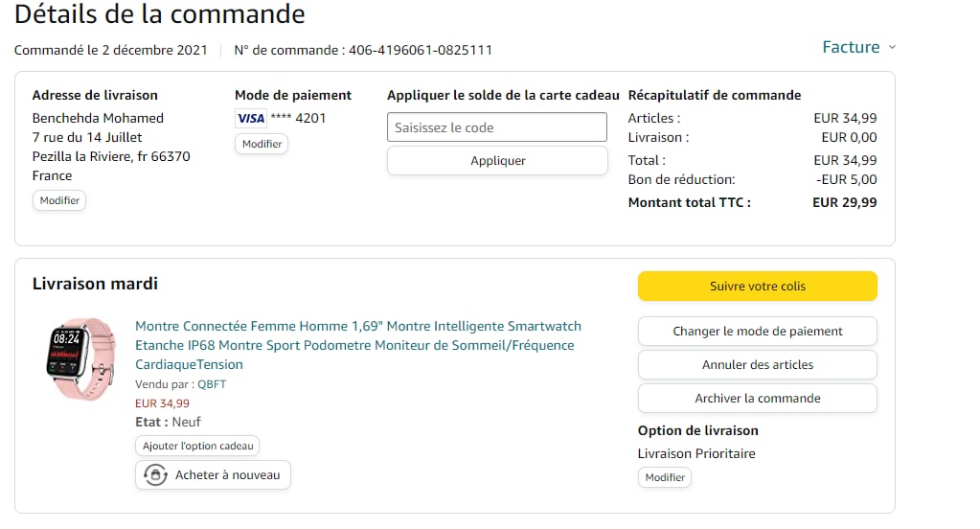980x529 pixels.
Task: Open the Facture dropdown
Action: pyautogui.click(x=858, y=47)
